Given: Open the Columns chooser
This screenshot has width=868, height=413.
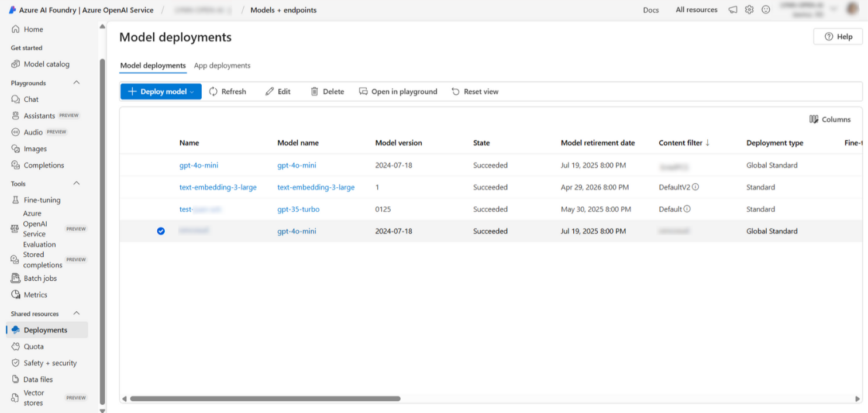Looking at the screenshot, I should 830,119.
